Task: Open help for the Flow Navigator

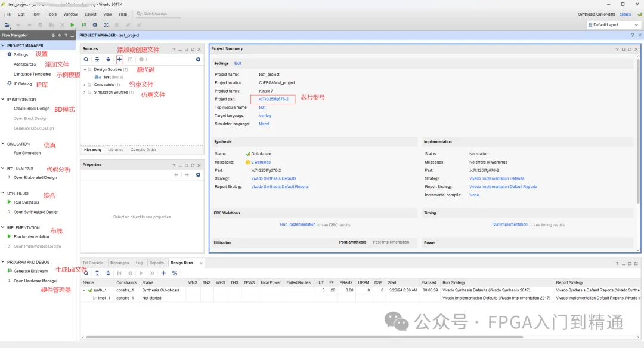Action: [x=66, y=36]
